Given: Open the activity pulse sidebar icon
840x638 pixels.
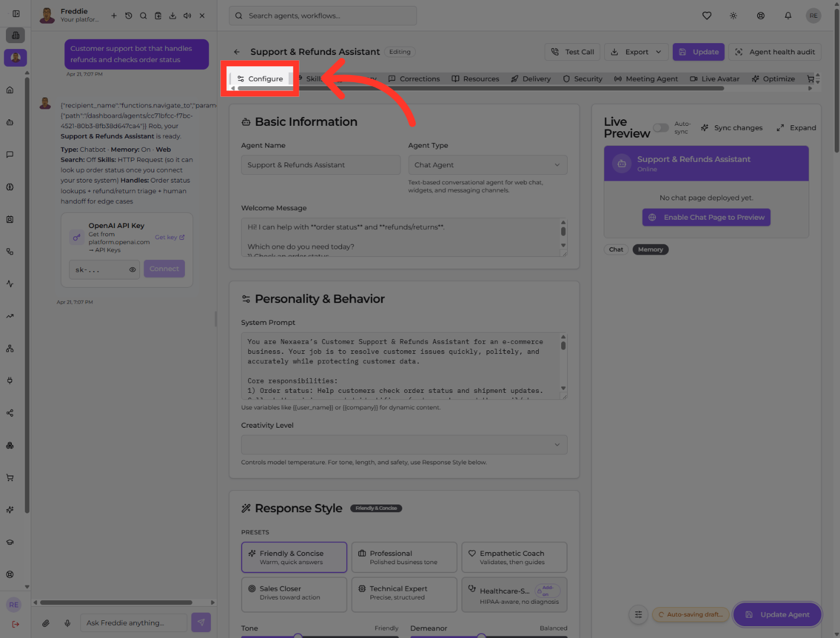Looking at the screenshot, I should click(10, 284).
